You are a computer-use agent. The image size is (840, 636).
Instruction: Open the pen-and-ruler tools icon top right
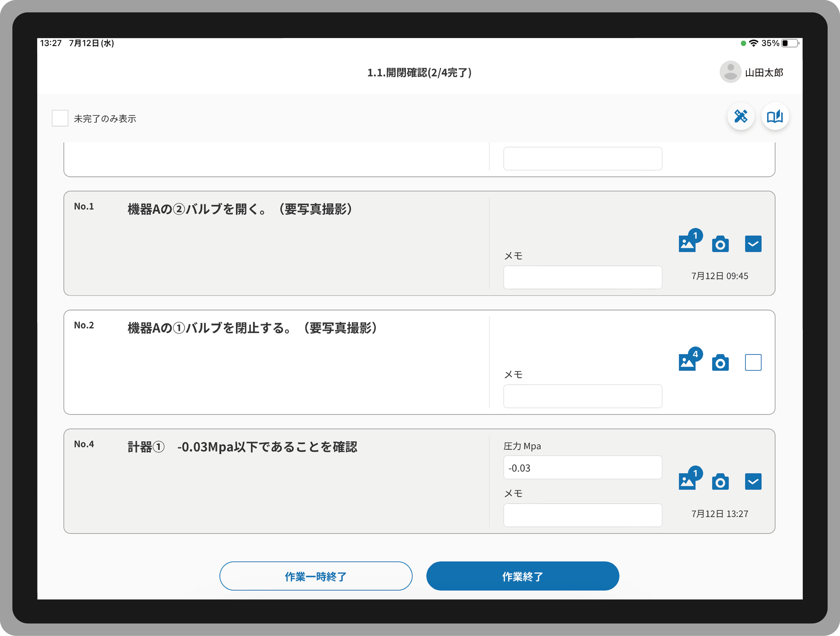point(741,117)
